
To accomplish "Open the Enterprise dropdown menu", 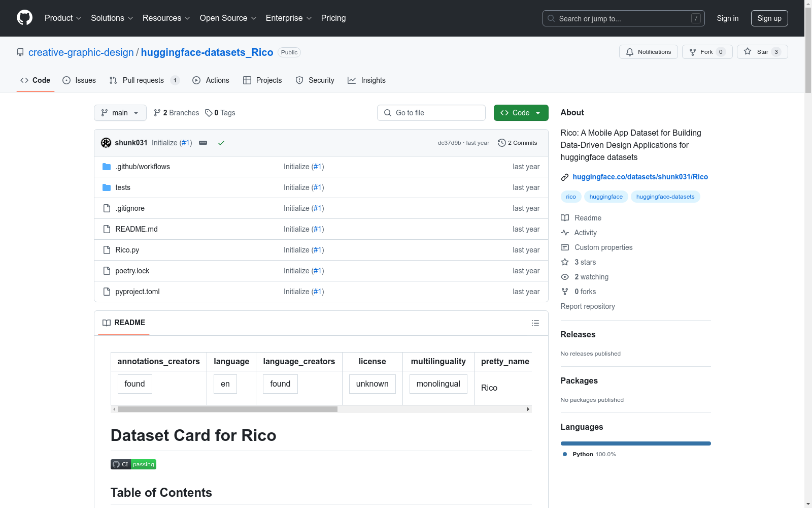I will tap(289, 18).
